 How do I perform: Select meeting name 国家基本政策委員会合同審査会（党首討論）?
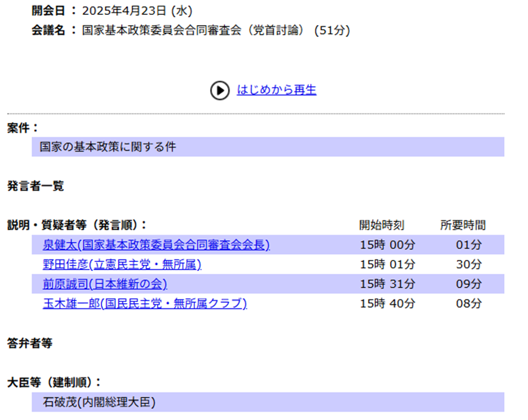click(193, 30)
